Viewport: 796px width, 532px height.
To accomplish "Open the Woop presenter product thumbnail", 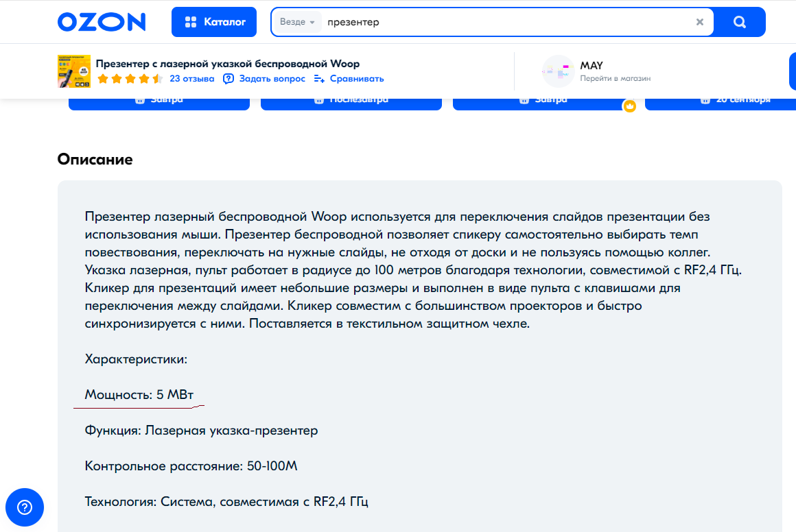I will 74,71.
